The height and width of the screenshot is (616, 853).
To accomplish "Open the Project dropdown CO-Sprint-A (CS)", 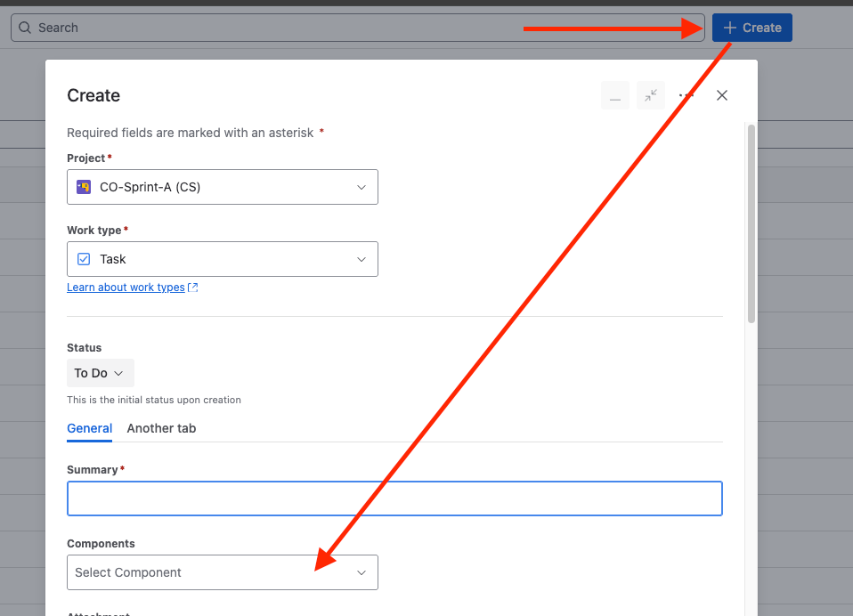I will (223, 187).
